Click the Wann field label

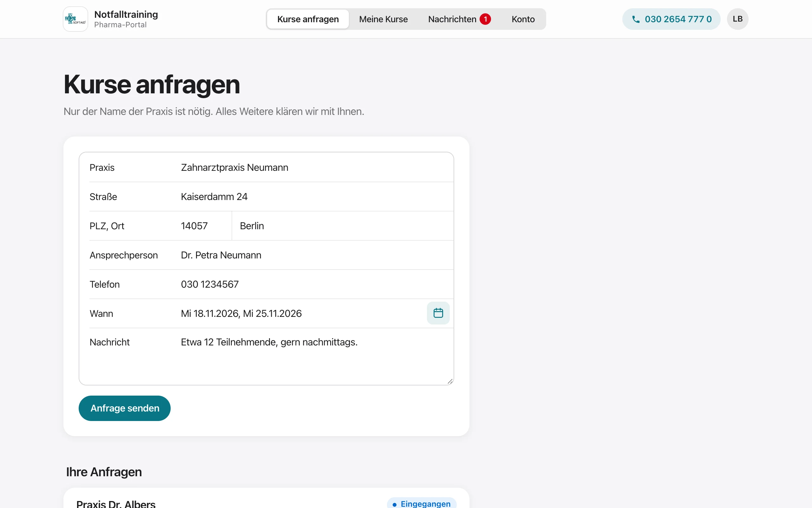coord(101,313)
